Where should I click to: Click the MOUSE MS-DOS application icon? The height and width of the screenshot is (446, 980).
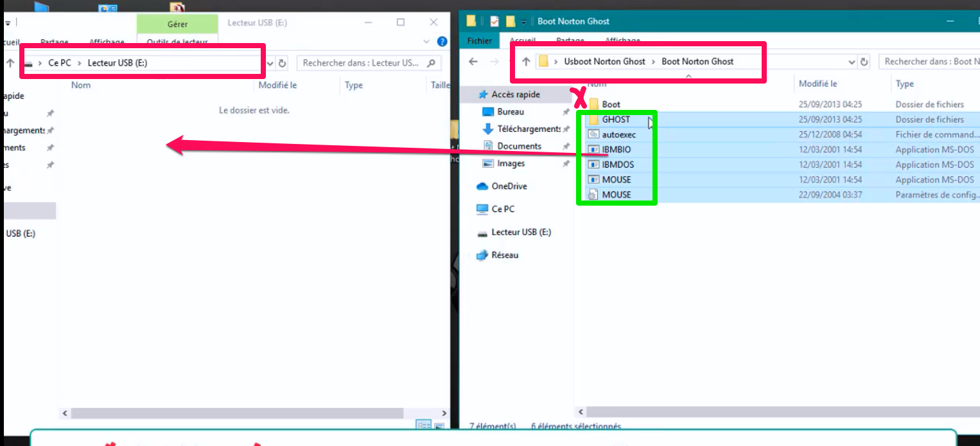(593, 179)
